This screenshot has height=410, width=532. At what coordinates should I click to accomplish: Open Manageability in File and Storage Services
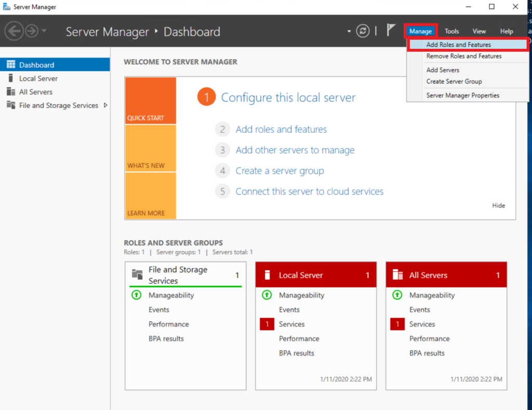pyautogui.click(x=171, y=295)
